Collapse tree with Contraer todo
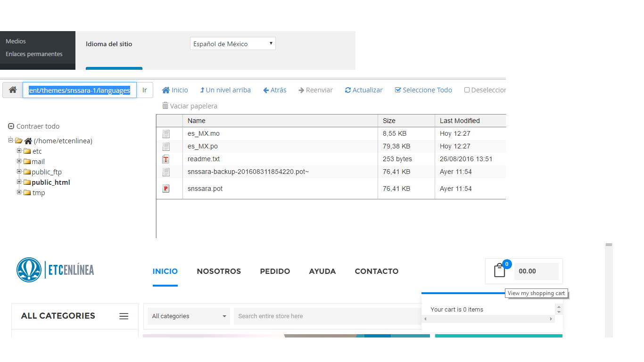 34,126
